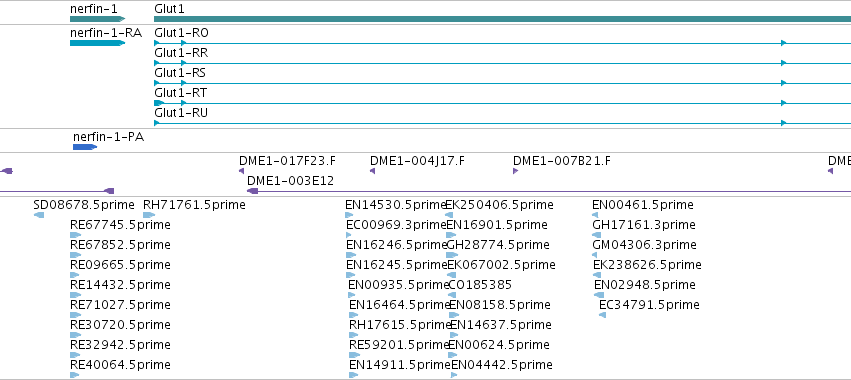
Task: Select EST EC00969.3prime
Action: tap(396, 225)
